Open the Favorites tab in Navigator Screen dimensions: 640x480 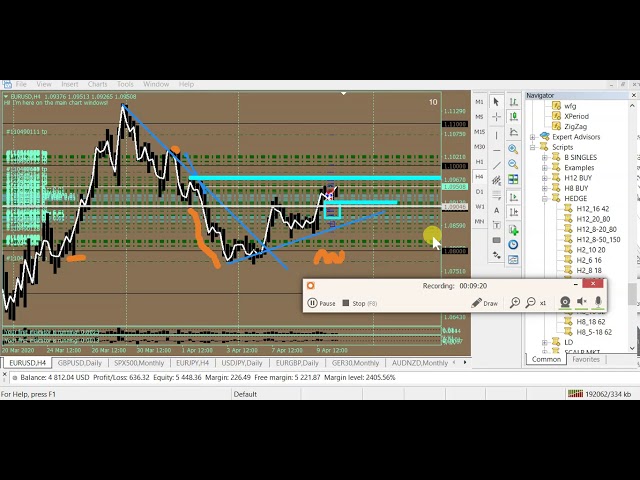pyautogui.click(x=585, y=359)
